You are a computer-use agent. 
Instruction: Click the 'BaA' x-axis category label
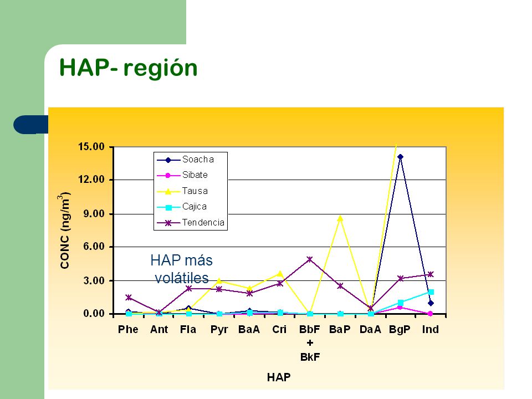249,329
